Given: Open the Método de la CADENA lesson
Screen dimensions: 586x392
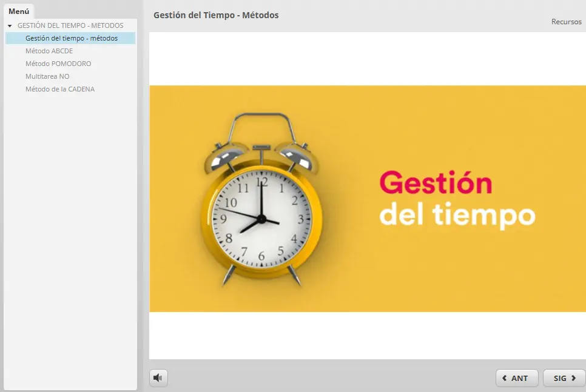Looking at the screenshot, I should click(x=59, y=89).
